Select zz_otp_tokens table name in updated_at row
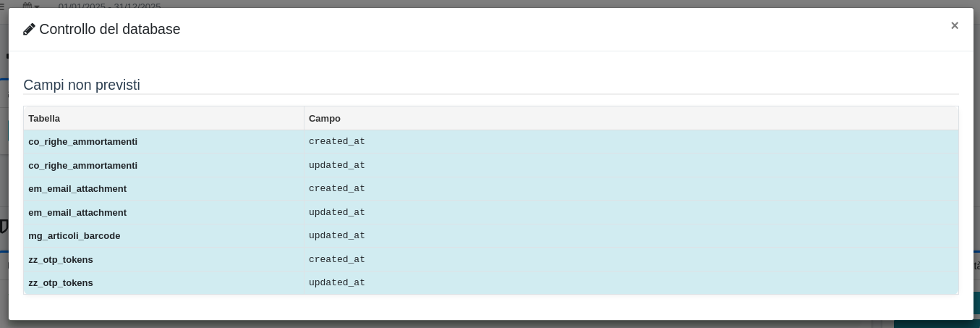980x328 pixels. tap(61, 283)
